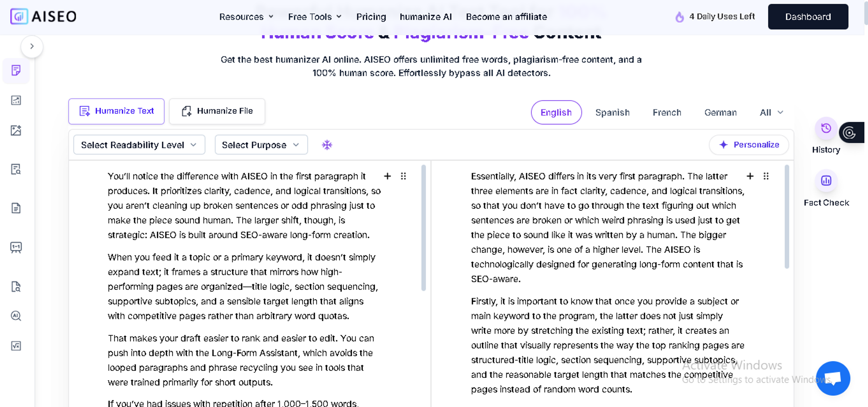
Task: Click the flame daily uses icon
Action: (x=680, y=17)
